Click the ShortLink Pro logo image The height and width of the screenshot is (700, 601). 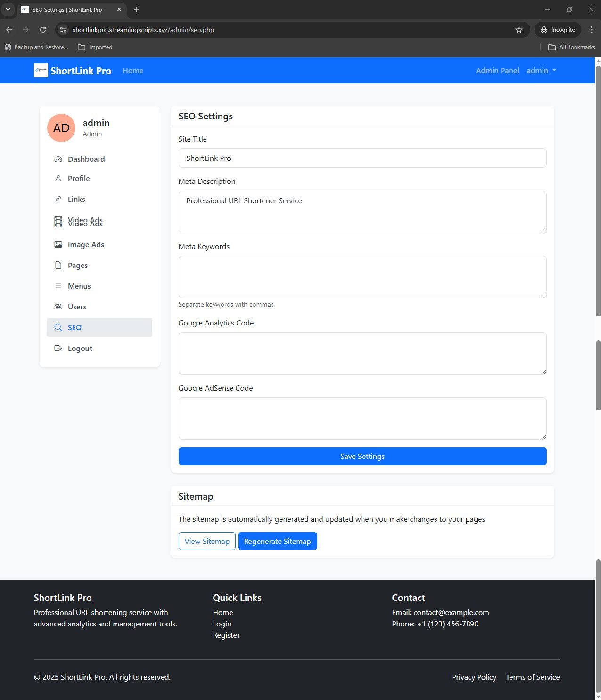coord(41,70)
